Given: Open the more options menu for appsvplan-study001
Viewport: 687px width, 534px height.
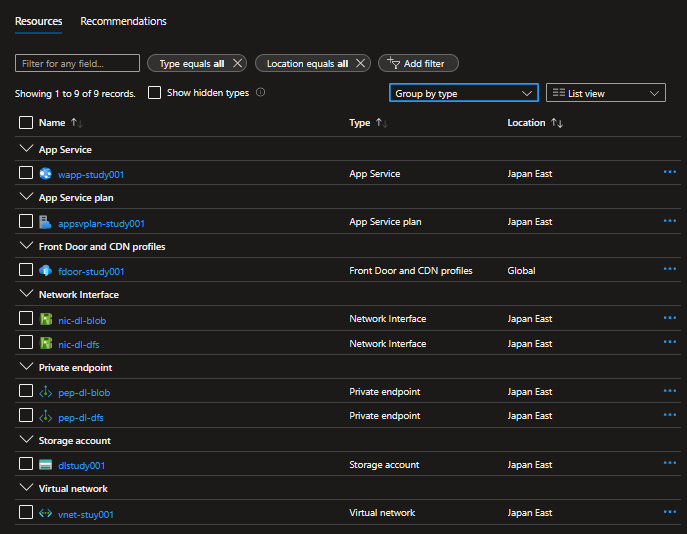Looking at the screenshot, I should coord(669,221).
